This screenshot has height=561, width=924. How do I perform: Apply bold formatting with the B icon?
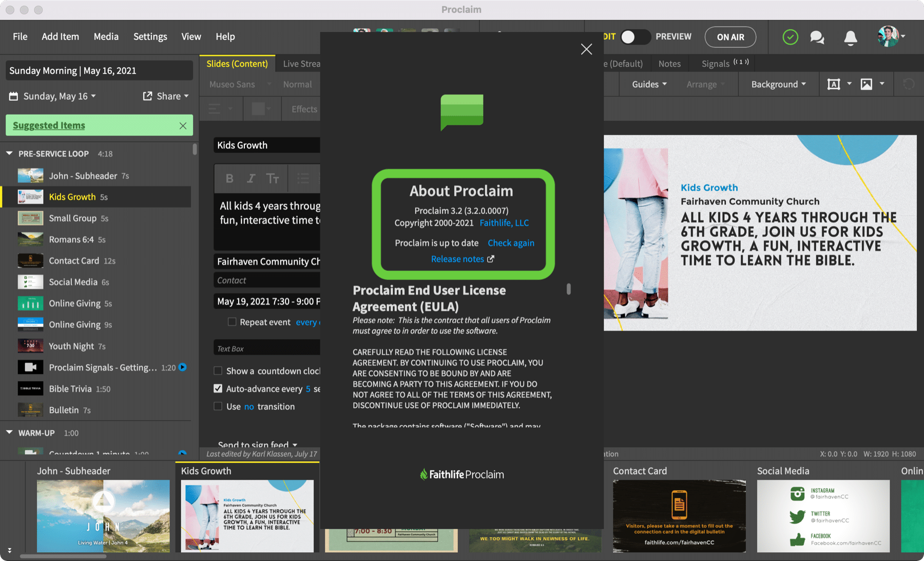(x=229, y=178)
